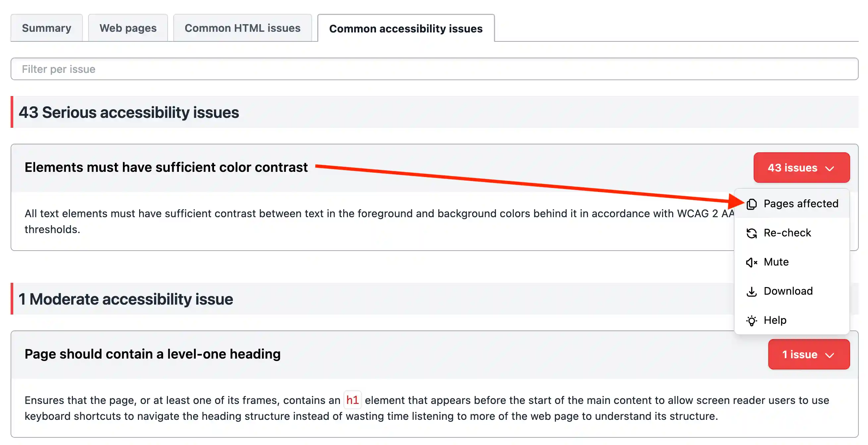The image size is (868, 445).
Task: Open the 1 issue dropdown button
Action: 808,354
